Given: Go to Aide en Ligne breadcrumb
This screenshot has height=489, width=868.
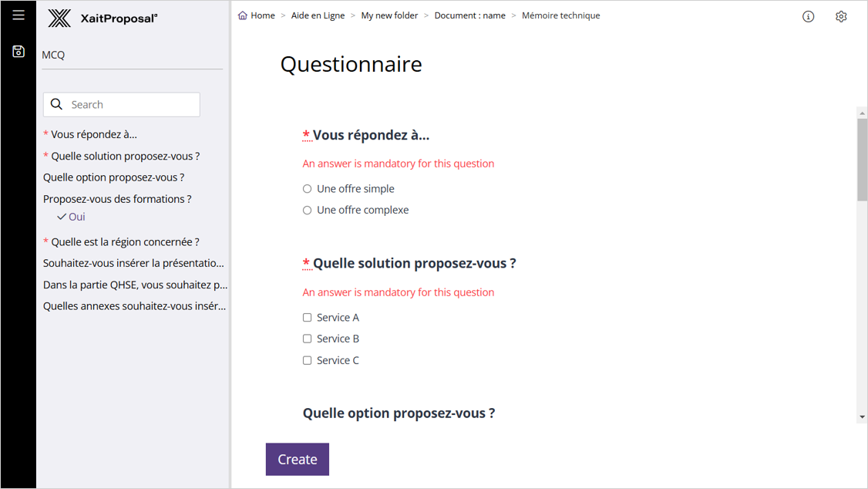Looking at the screenshot, I should tap(318, 15).
